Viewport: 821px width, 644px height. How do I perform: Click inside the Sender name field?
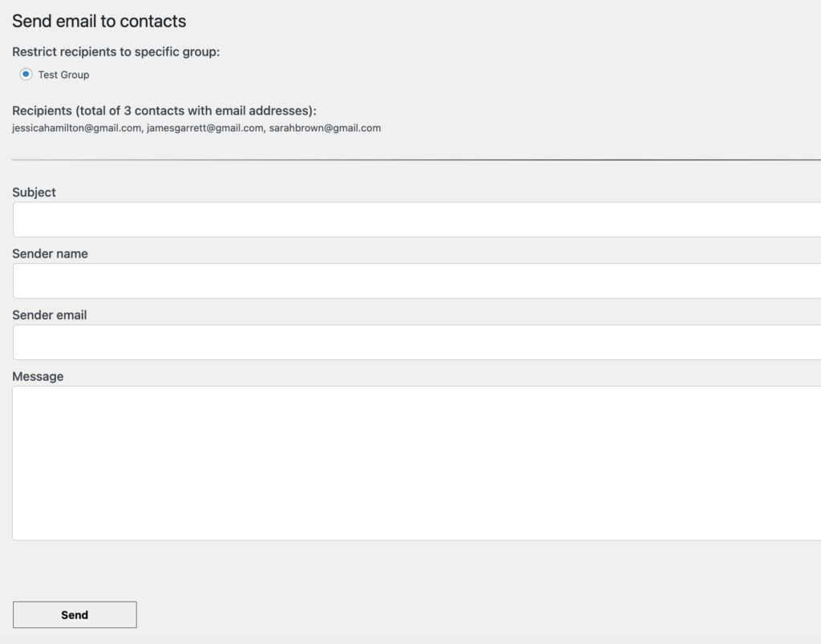(x=417, y=281)
